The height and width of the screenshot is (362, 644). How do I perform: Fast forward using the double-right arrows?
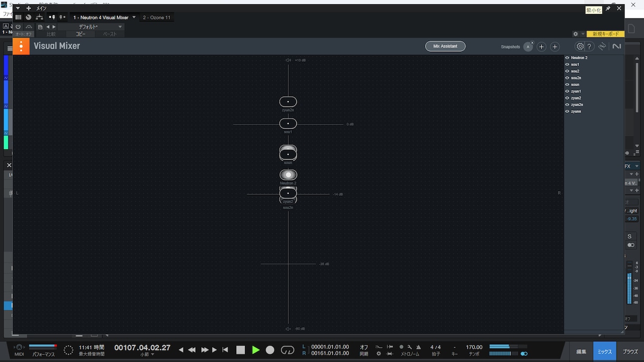tap(205, 350)
